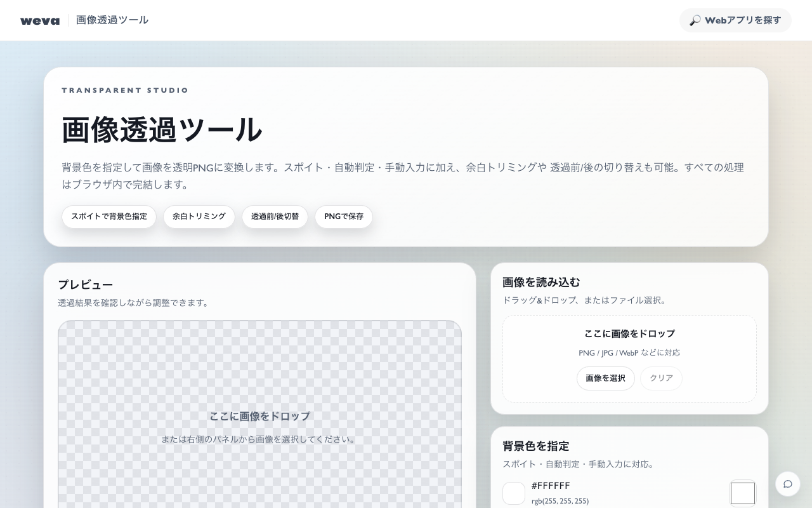Image resolution: width=812 pixels, height=508 pixels.
Task: Click the weva logo in the header
Action: (40, 20)
